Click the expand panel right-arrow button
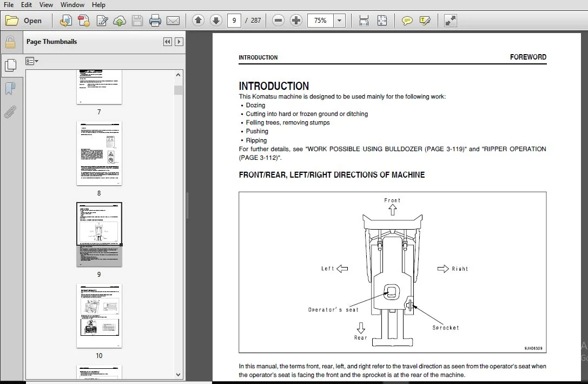This screenshot has width=588, height=384. click(179, 42)
